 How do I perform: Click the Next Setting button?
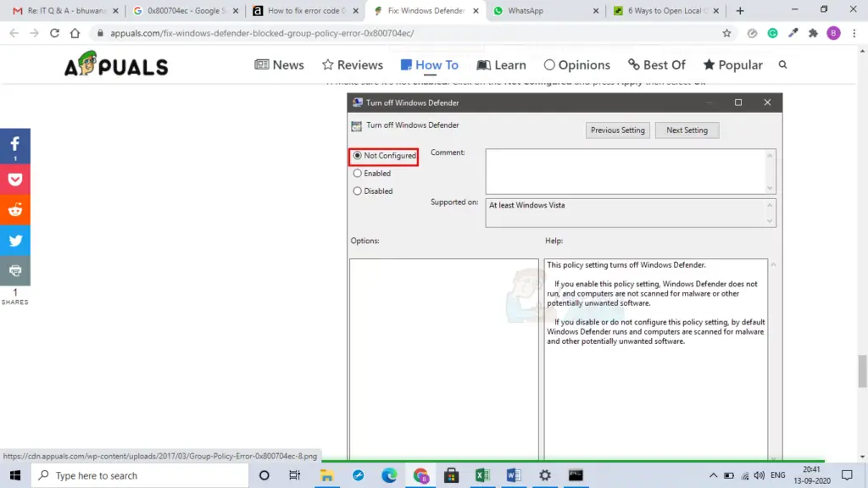click(x=687, y=130)
